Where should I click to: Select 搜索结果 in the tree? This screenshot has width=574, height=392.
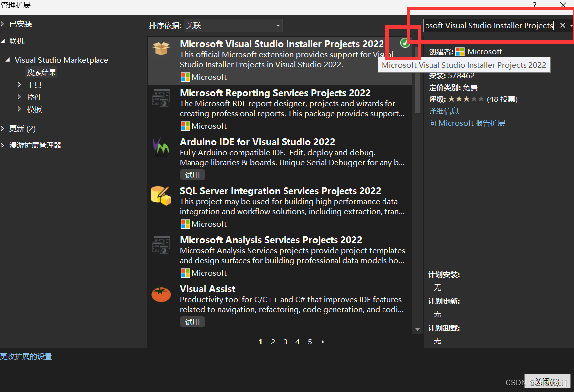[42, 72]
